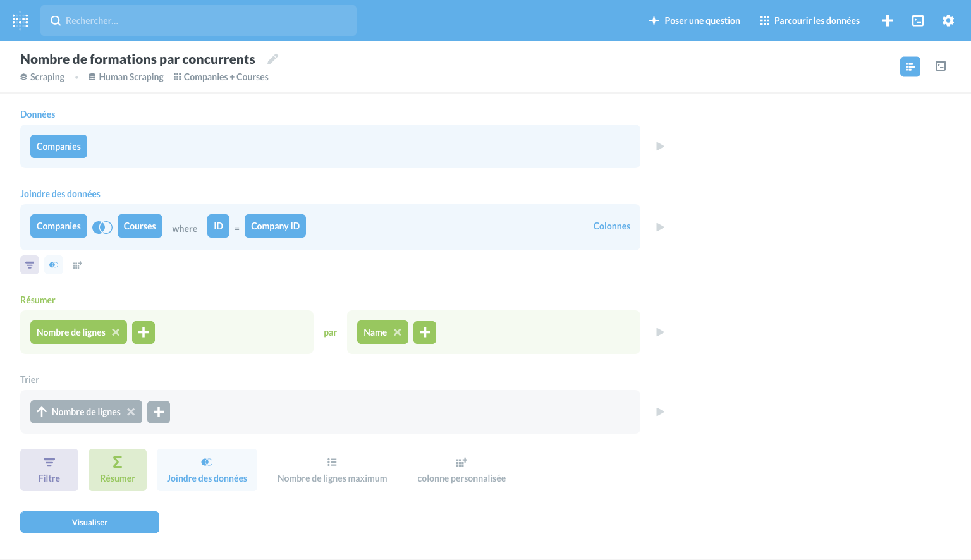Click the Rechercher search field
This screenshot has height=560, width=971.
point(198,21)
